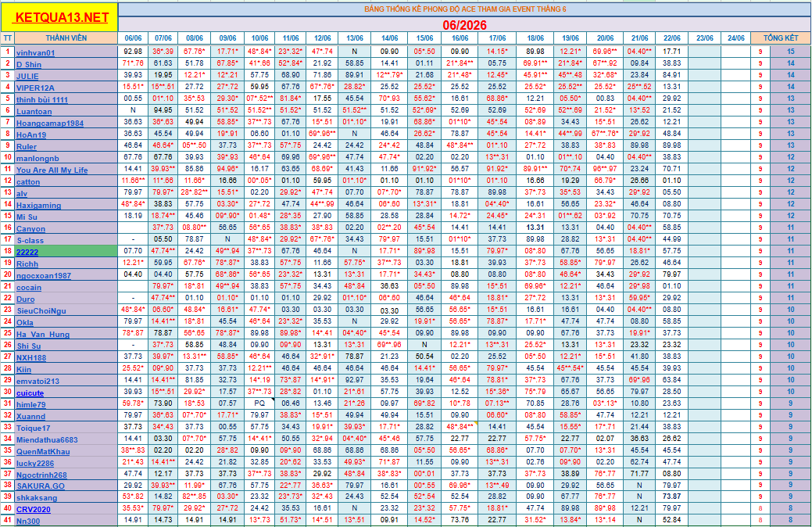Screen dimensions: 812x527
Task: Open member link JULIE
Action: pyautogui.click(x=27, y=76)
